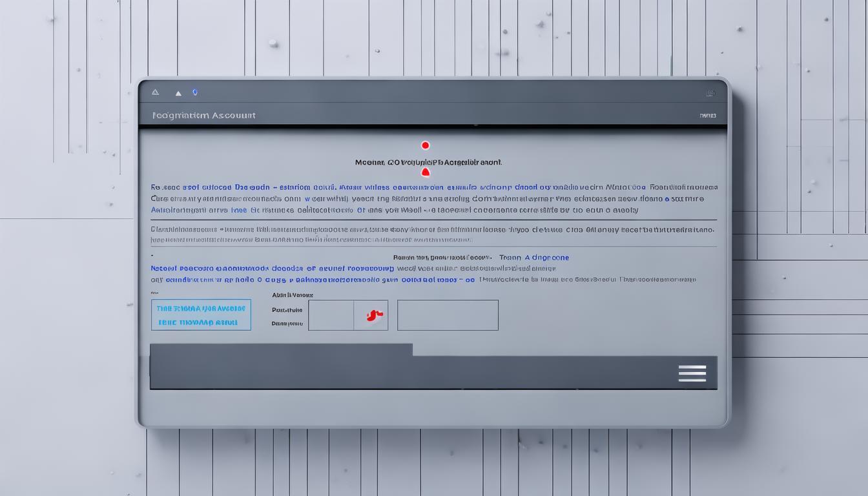Click the empty wide input box
868x496 pixels.
(448, 315)
